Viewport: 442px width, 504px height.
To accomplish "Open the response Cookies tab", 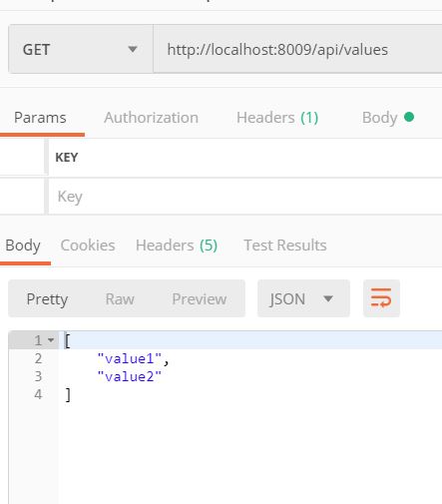I will [x=88, y=246].
